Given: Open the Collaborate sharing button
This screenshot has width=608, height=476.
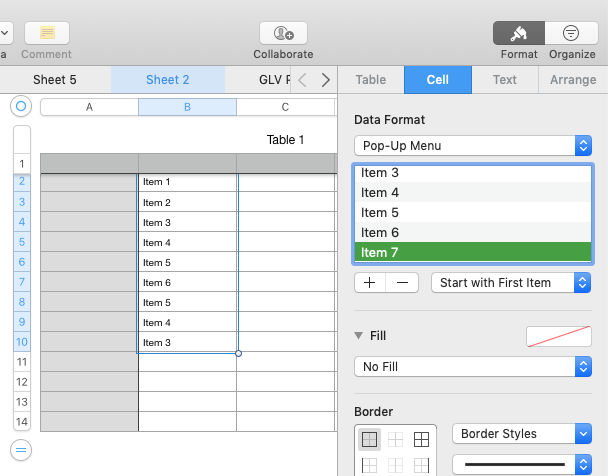Looking at the screenshot, I should 283,33.
